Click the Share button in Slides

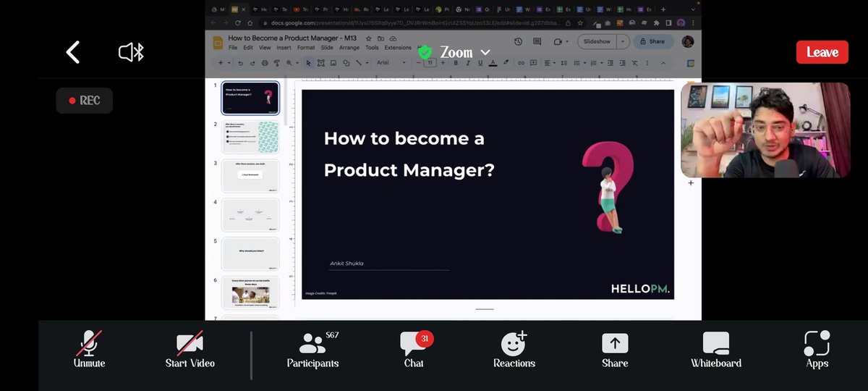tap(653, 42)
